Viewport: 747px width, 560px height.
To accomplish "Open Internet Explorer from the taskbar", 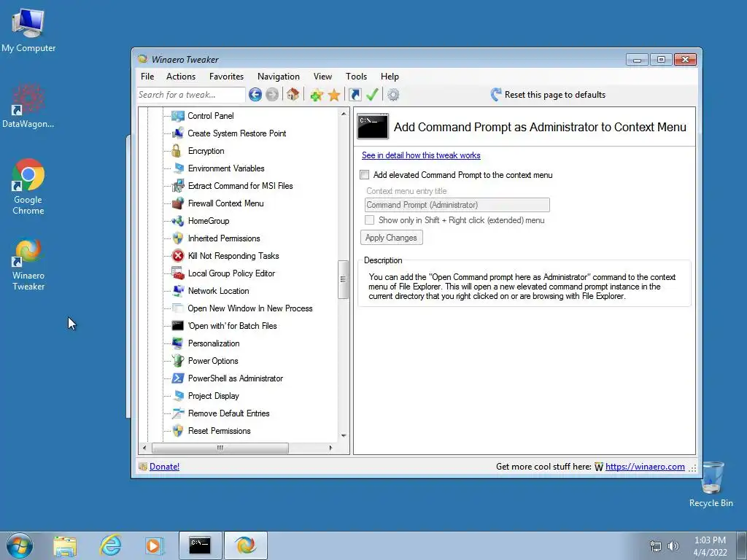I will [110, 545].
